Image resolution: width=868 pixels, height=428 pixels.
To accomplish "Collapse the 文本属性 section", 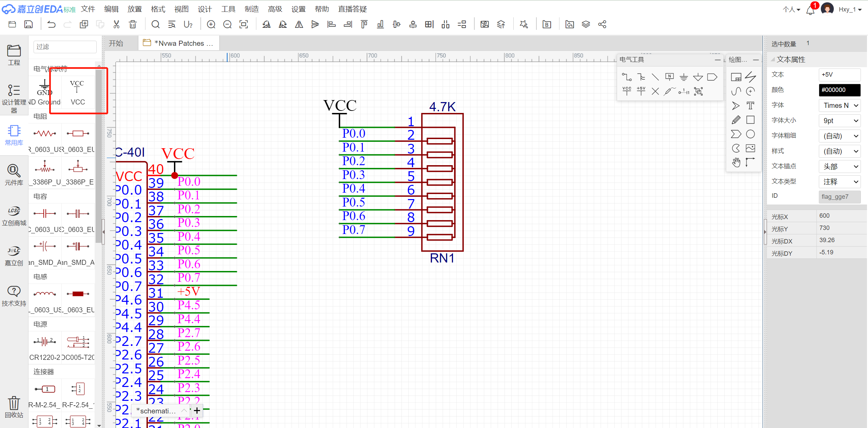I will click(x=773, y=60).
